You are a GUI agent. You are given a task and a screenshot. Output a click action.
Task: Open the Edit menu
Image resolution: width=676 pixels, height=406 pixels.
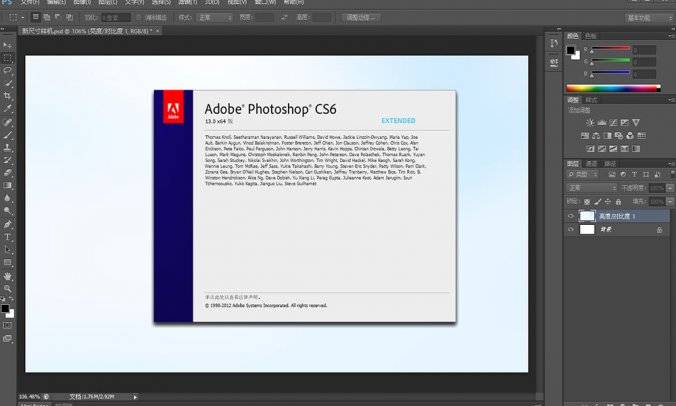point(56,2)
